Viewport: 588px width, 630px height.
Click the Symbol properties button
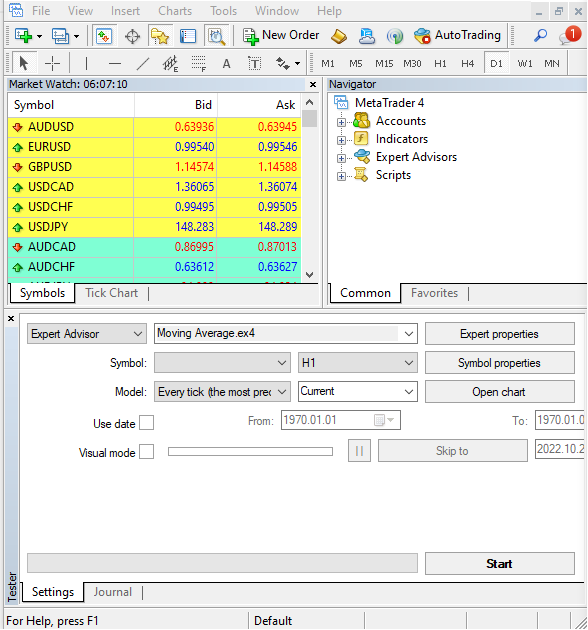pos(500,363)
